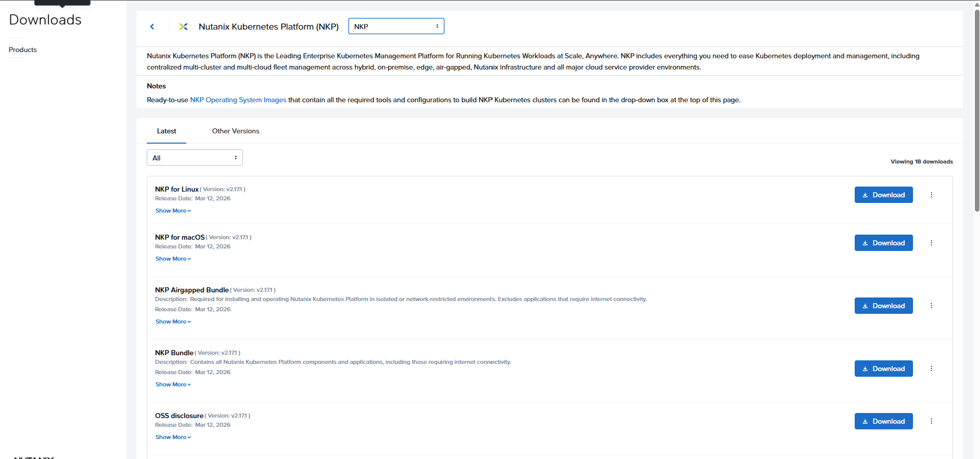Image resolution: width=980 pixels, height=459 pixels.
Task: Download NKP Bundle
Action: (x=883, y=369)
